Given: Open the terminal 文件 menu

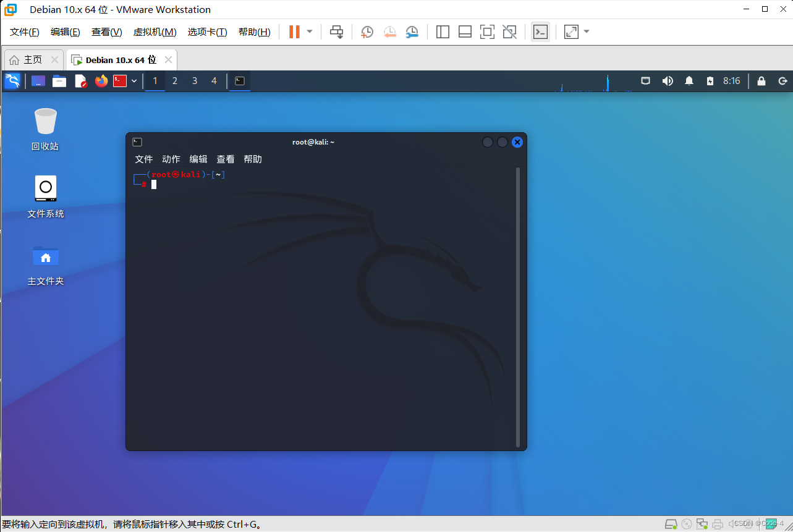Looking at the screenshot, I should click(144, 159).
